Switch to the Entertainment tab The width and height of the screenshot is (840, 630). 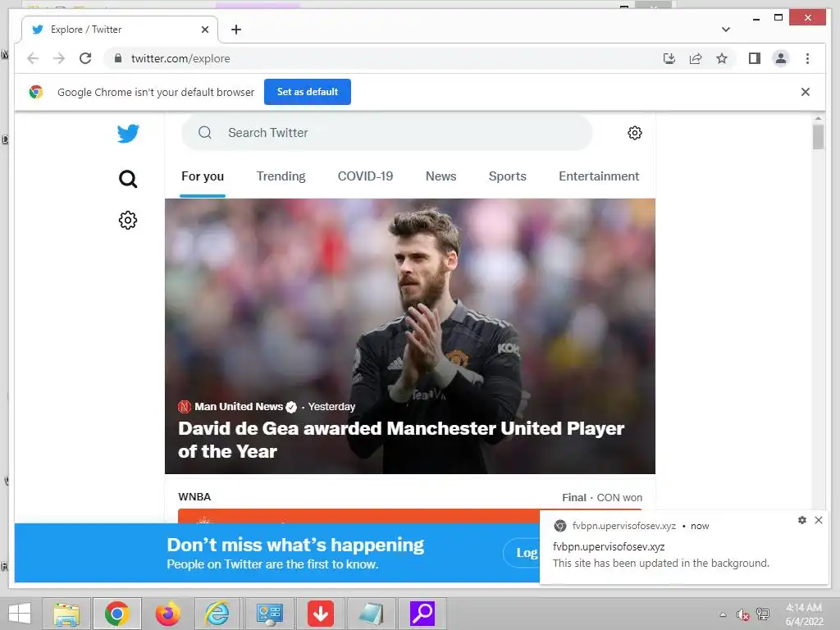point(599,176)
